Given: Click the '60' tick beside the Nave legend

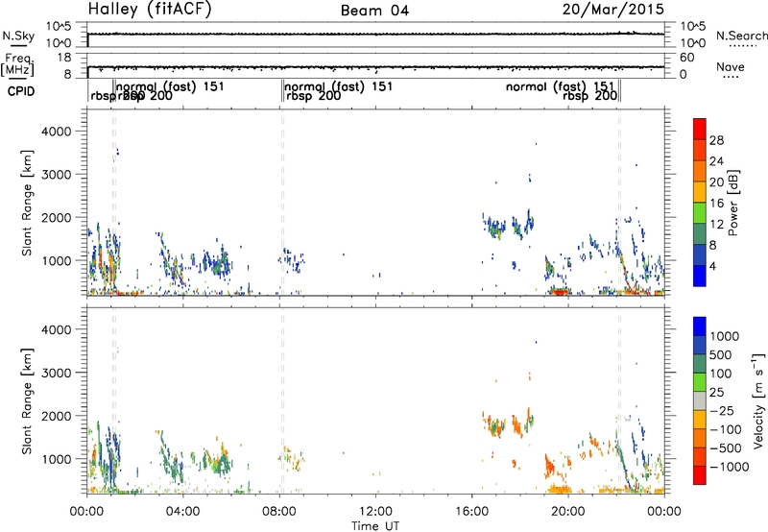Looking at the screenshot, I should click(687, 58).
